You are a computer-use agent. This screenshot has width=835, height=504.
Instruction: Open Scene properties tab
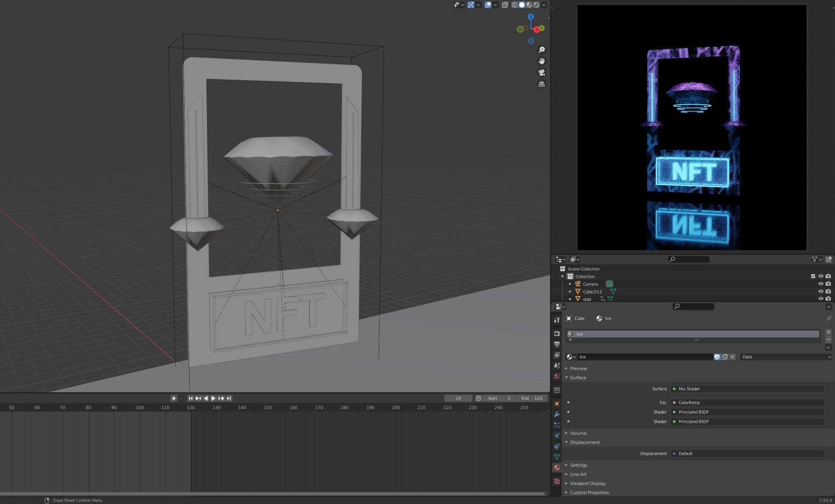(557, 365)
